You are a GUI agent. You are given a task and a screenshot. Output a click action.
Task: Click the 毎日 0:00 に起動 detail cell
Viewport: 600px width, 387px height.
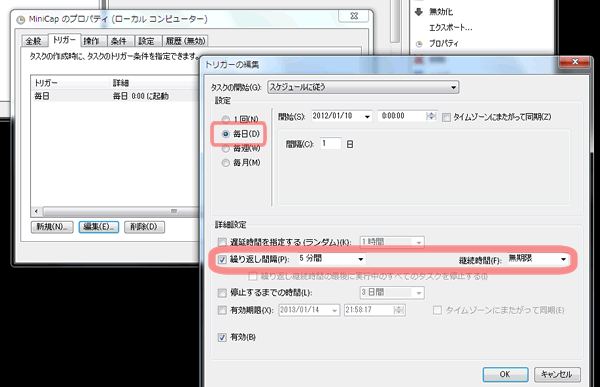[140, 96]
